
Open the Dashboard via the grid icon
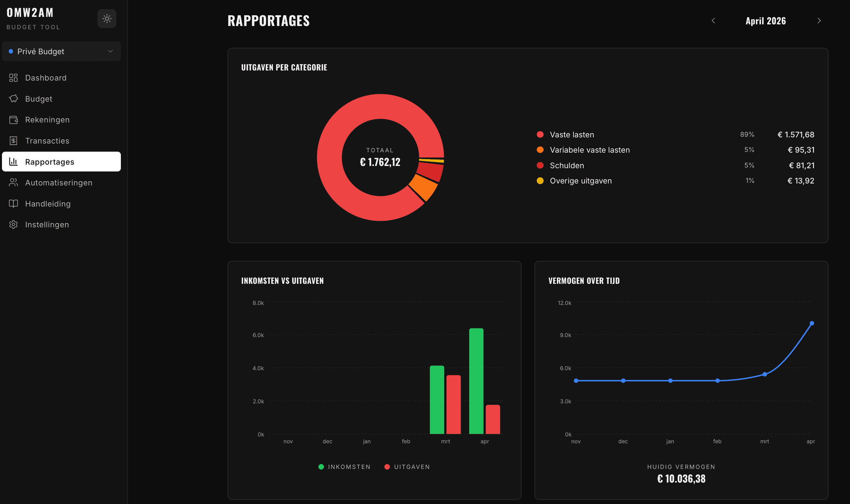coord(14,78)
